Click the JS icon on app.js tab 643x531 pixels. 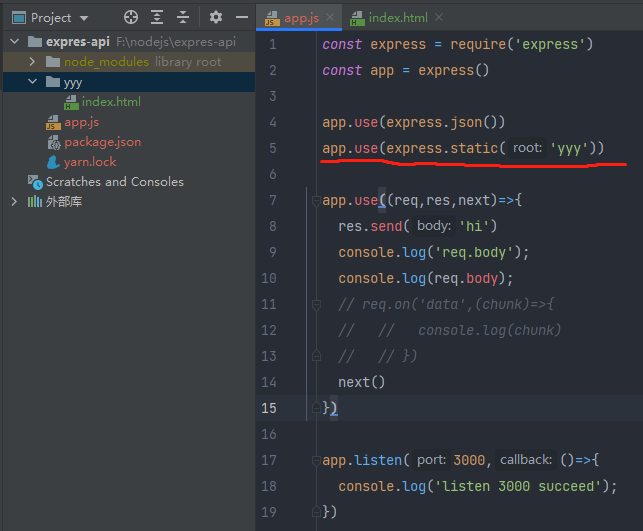272,18
